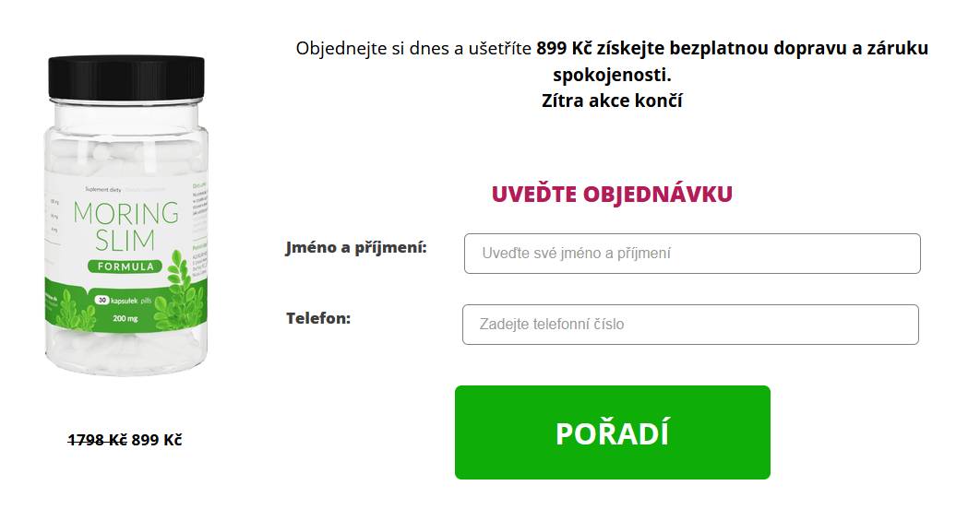Click the crossed-out 1798 Kč price
Viewport: 980px width, 521px height.
[98, 440]
